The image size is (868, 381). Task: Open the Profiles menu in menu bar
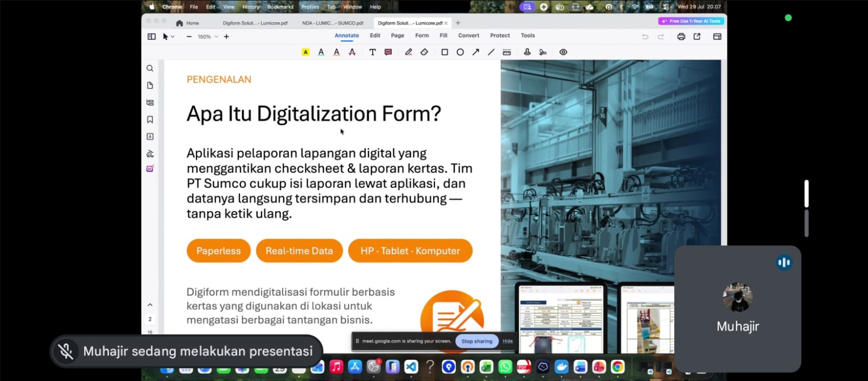pos(310,7)
